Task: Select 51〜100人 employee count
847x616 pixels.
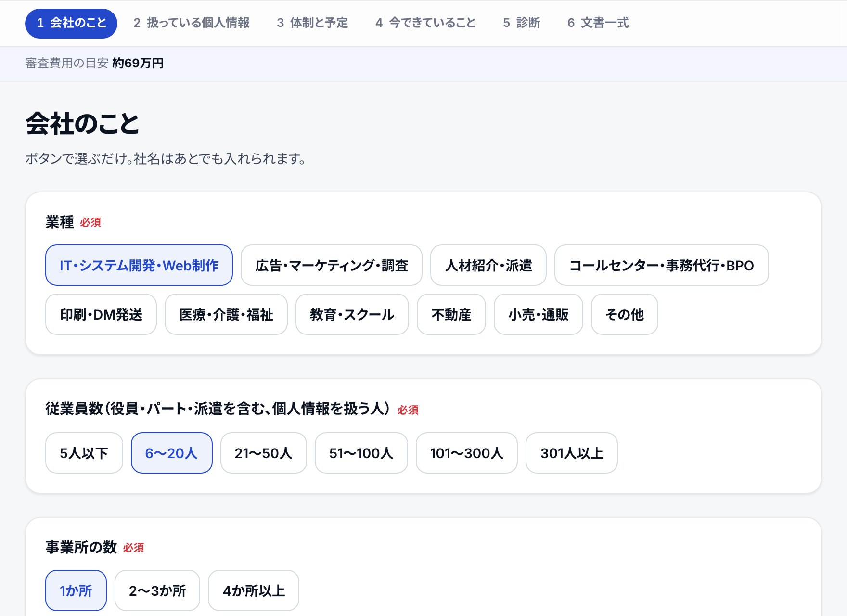Action: 361,453
